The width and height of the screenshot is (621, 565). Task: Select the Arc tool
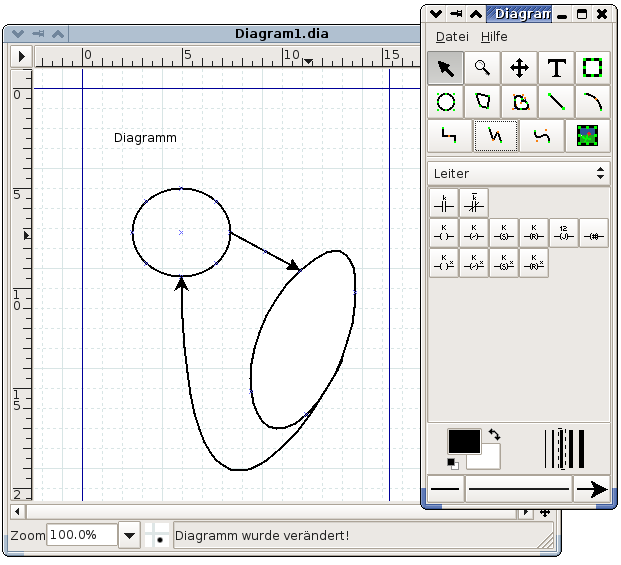(x=592, y=102)
